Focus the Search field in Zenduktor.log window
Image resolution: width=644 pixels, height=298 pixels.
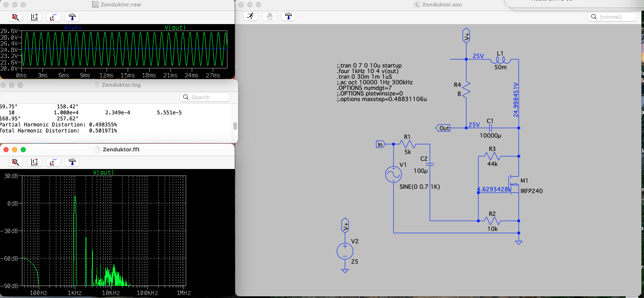[x=205, y=97]
